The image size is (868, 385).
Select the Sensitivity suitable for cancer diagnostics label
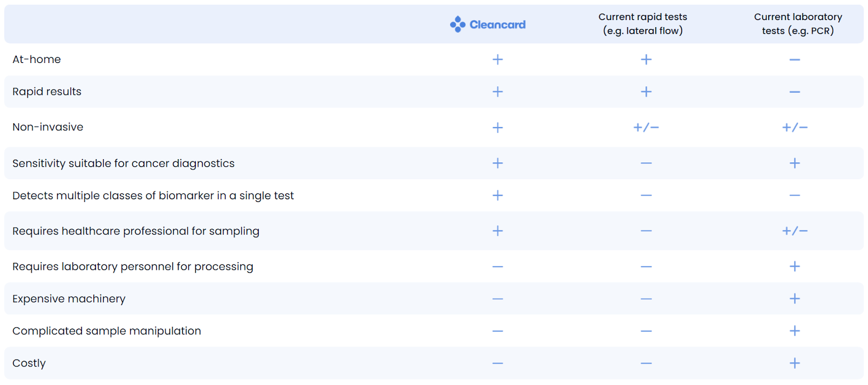tap(123, 163)
